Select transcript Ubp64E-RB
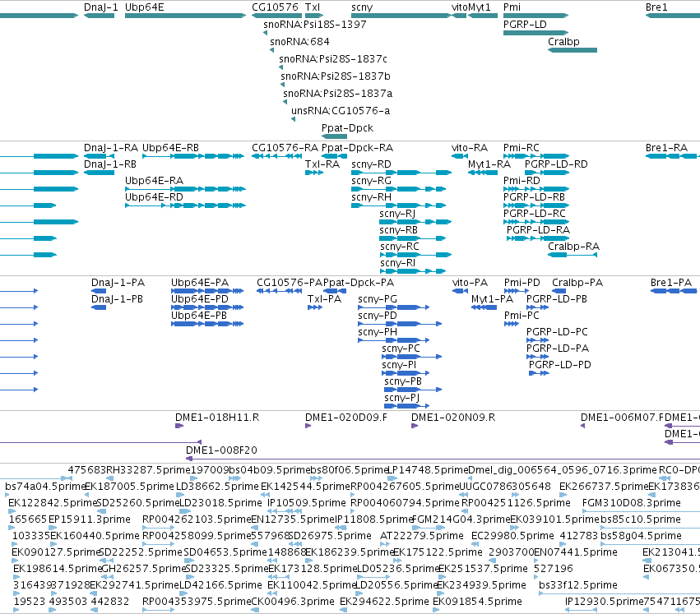The image size is (700, 614). [x=170, y=148]
